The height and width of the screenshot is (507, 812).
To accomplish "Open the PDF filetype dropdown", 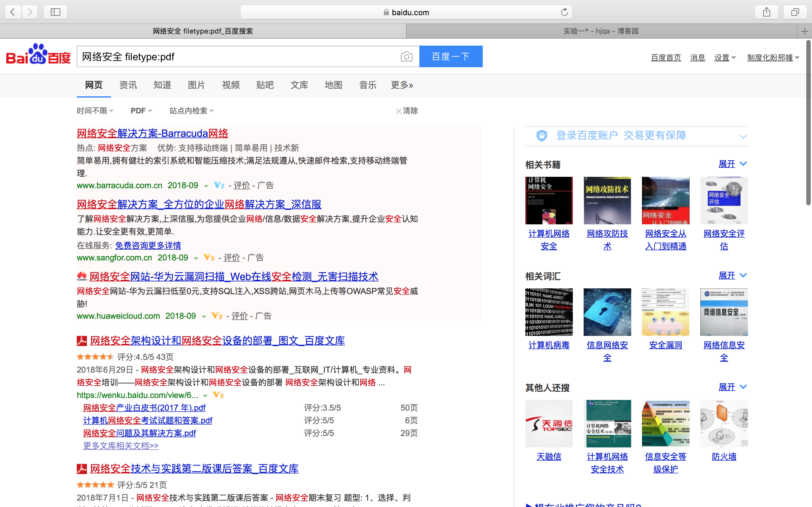I will click(x=141, y=111).
